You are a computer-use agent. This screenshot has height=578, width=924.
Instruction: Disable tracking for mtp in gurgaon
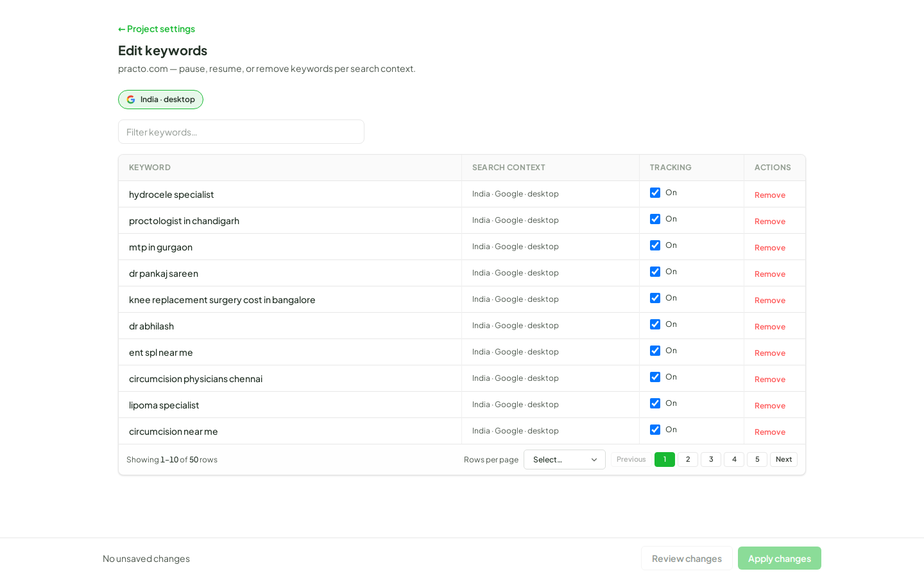[x=655, y=245]
